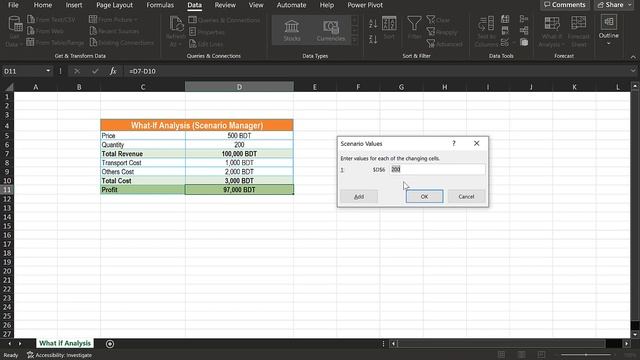The width and height of the screenshot is (640, 360).
Task: Click the Insert Function fx icon
Action: (x=113, y=71)
